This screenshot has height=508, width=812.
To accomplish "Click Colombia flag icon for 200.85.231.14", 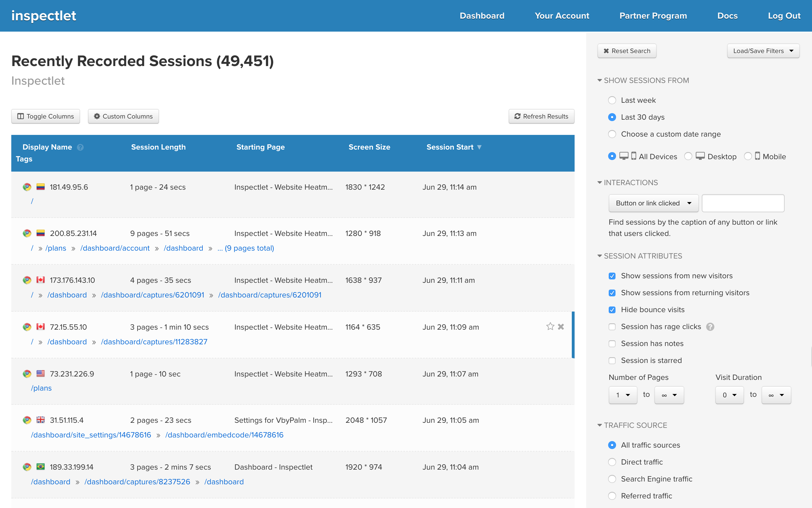I will pos(41,233).
